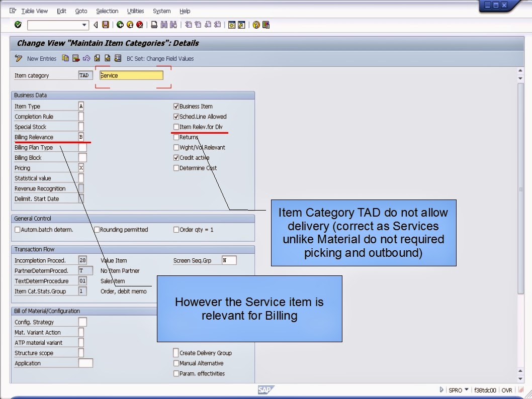Click the Incompletion Proced. field
Viewport: 532px width, 399px height.
point(82,260)
